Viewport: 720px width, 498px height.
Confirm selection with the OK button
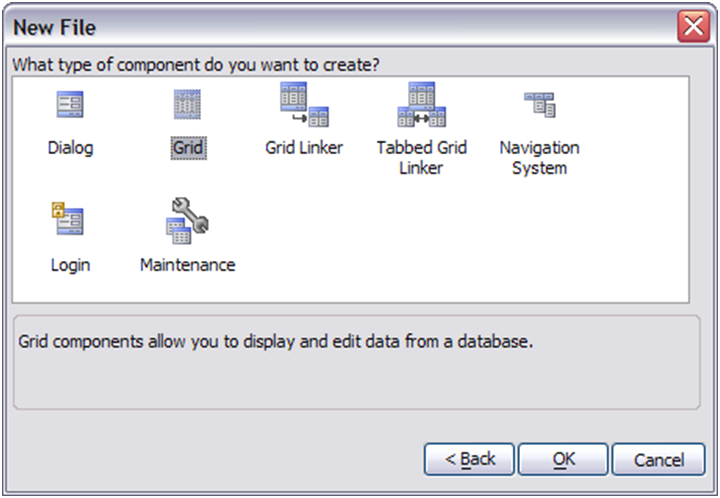563,459
